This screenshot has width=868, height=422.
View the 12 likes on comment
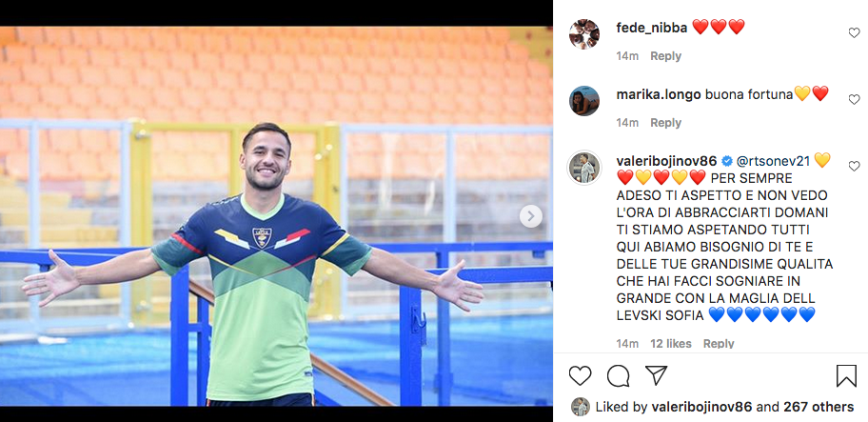pos(671,344)
